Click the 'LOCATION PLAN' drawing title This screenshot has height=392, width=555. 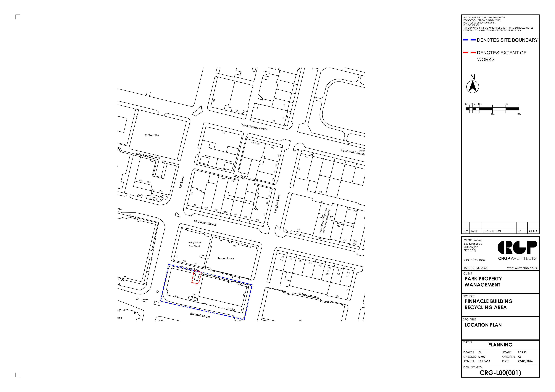483,325
